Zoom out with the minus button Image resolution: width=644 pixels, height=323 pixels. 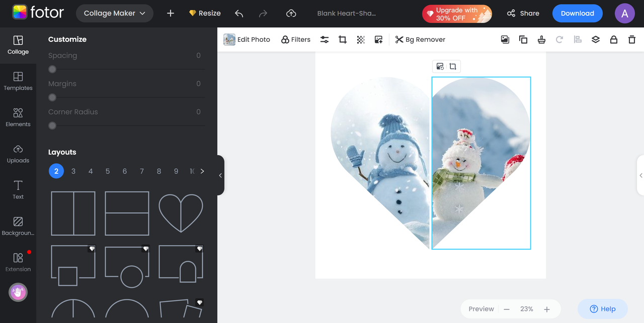(x=507, y=309)
